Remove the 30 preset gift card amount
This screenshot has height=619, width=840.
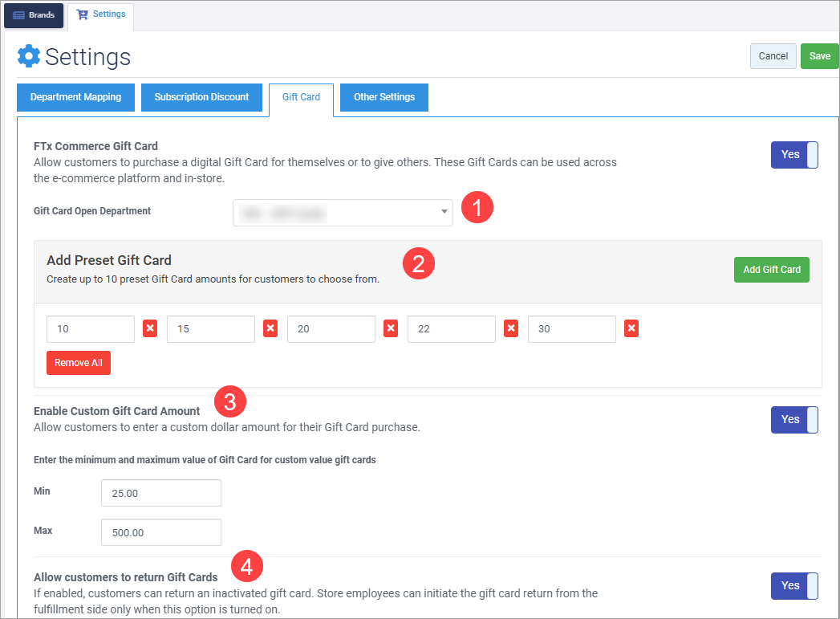(x=631, y=329)
